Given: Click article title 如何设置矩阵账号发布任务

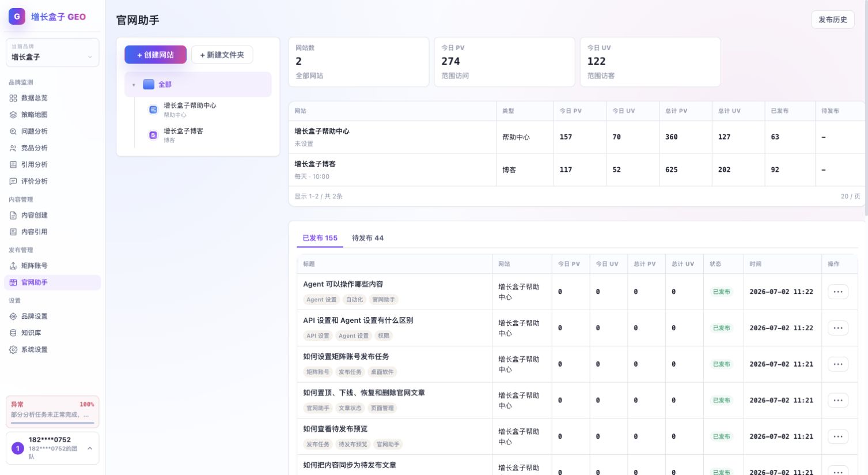Looking at the screenshot, I should click(346, 357).
